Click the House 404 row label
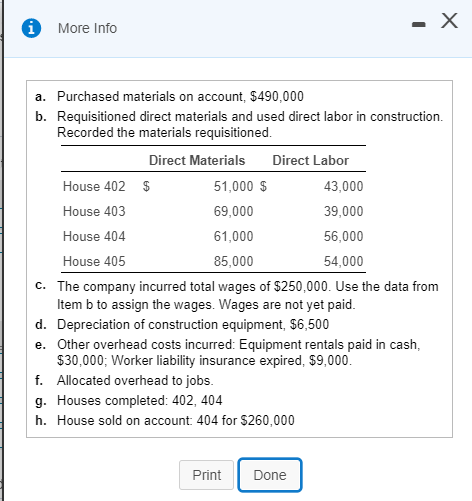472x501 pixels. coord(94,236)
